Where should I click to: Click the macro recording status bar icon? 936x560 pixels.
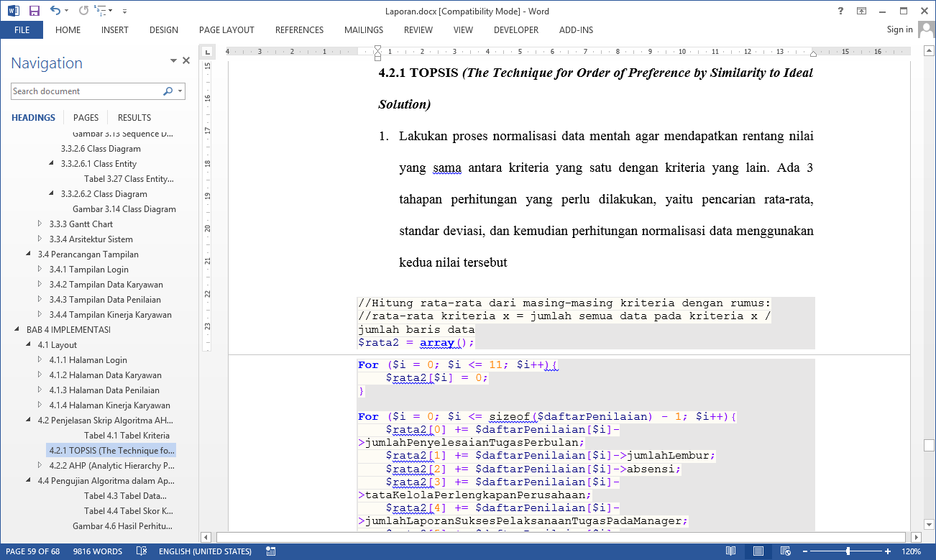pyautogui.click(x=271, y=551)
